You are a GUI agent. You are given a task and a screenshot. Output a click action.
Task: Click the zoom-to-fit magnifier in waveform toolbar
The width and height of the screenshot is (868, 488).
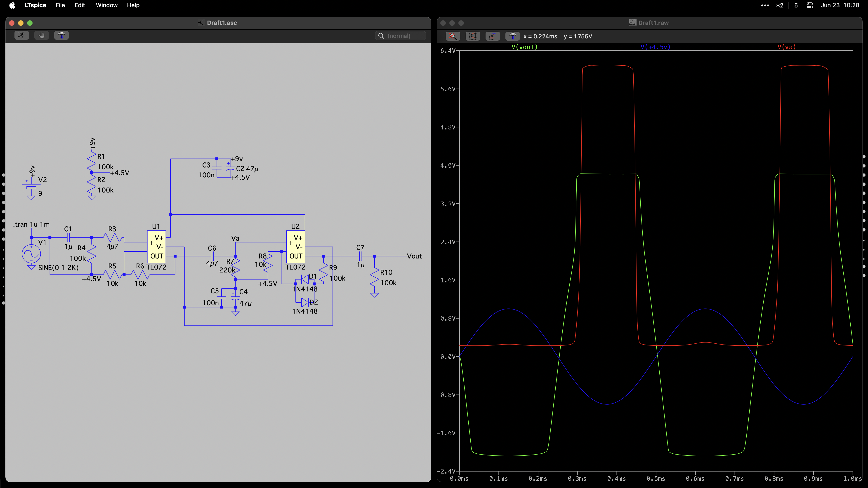click(x=453, y=36)
